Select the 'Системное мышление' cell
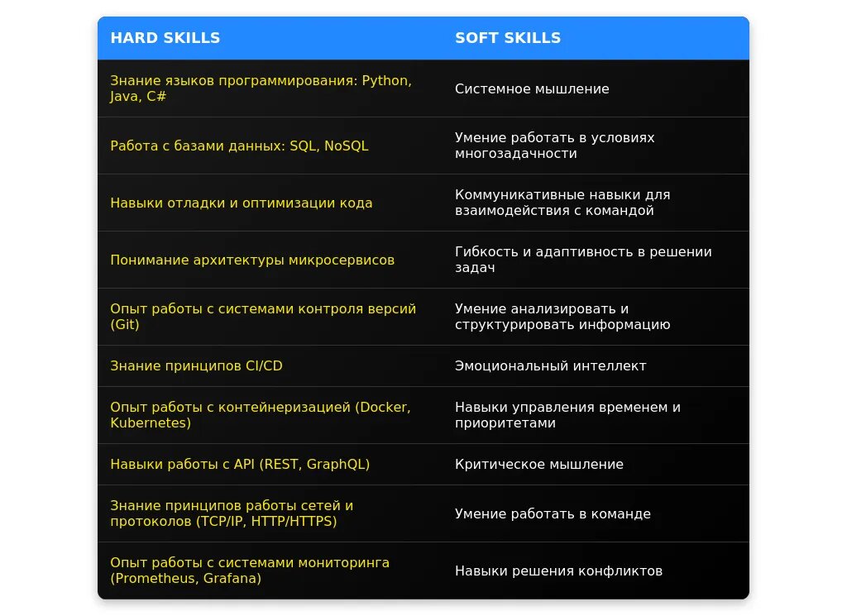The width and height of the screenshot is (847, 616). coord(596,88)
